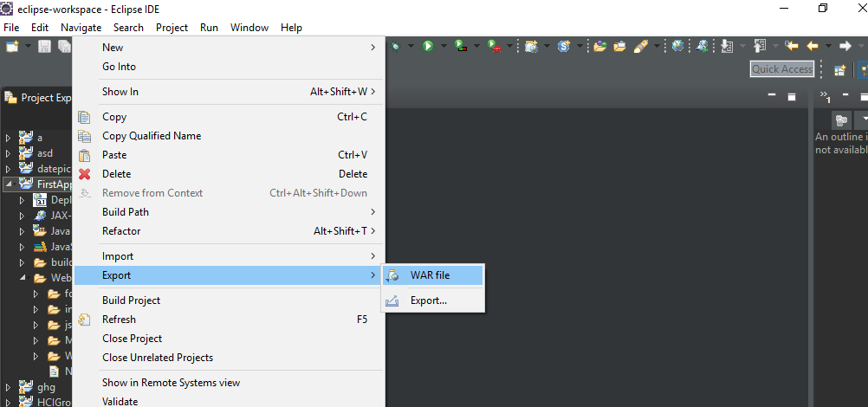Select the ghg project in tree
This screenshot has width=868, height=407.
tap(46, 386)
